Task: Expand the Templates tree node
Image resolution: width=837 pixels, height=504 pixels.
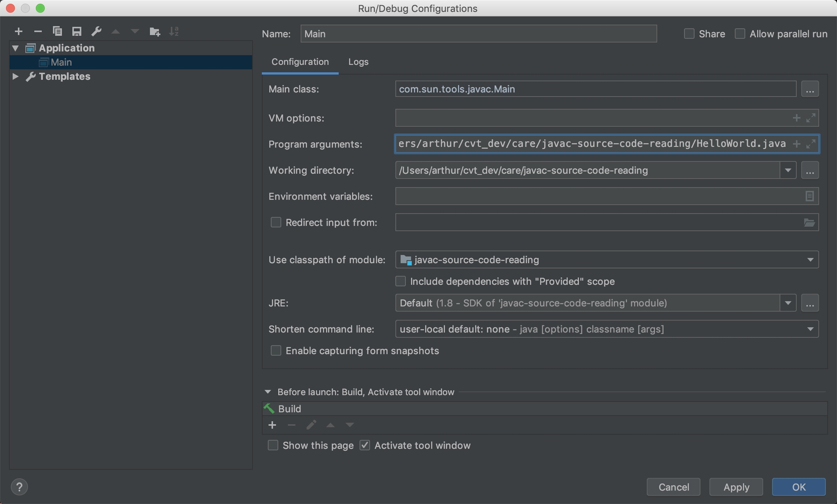Action: 15,76
